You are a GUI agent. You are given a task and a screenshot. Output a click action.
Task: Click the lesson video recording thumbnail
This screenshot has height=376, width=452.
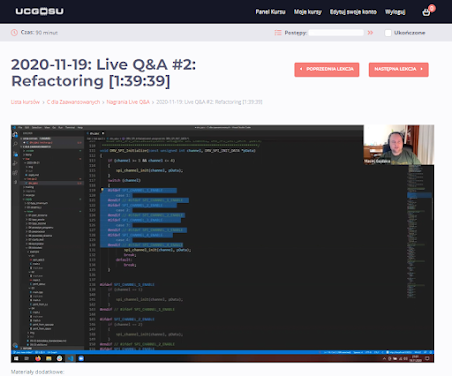[222, 244]
